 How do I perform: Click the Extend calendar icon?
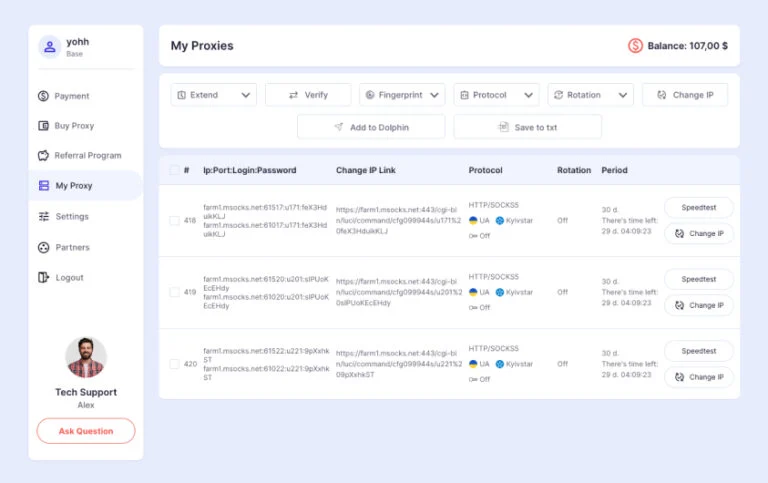[181, 95]
